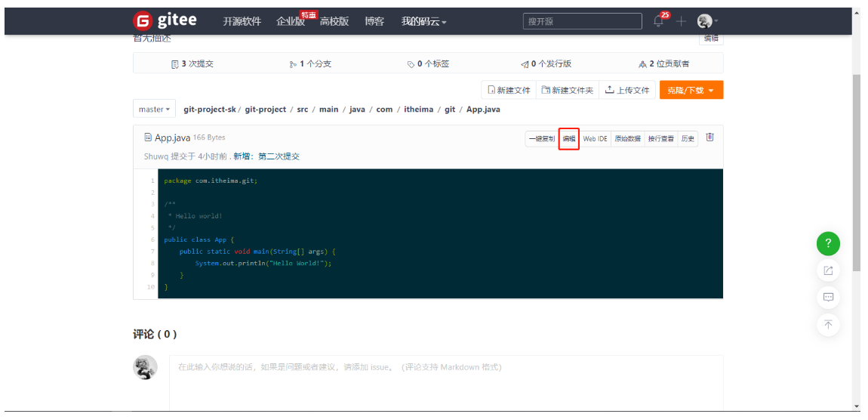Go to com folder in breadcrumb
This screenshot has width=868, height=420.
click(384, 110)
